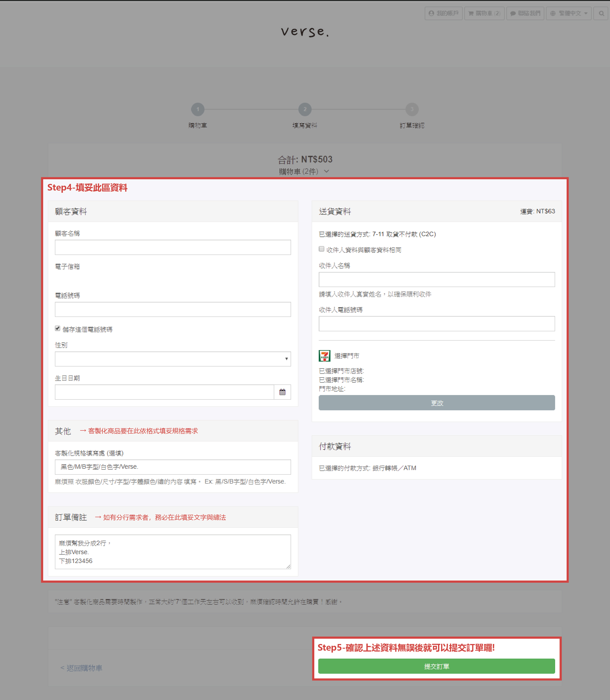Open the 我的帳戶 account button

[x=443, y=13]
